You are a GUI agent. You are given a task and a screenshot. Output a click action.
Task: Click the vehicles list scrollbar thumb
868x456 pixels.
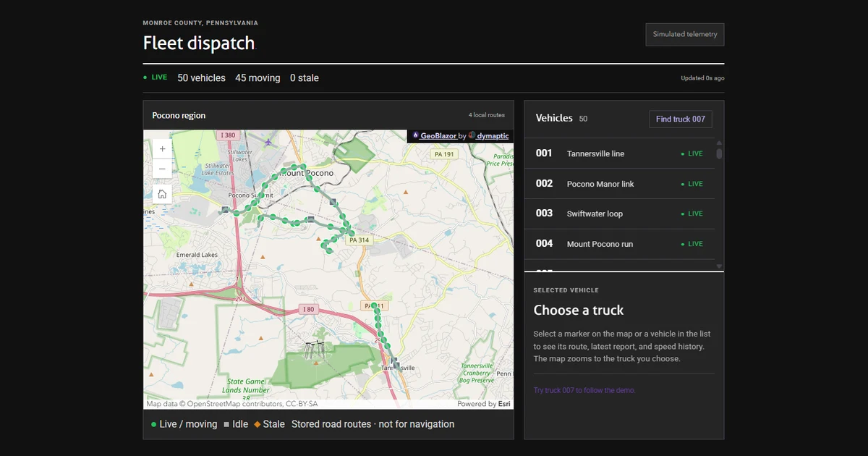pos(719,153)
